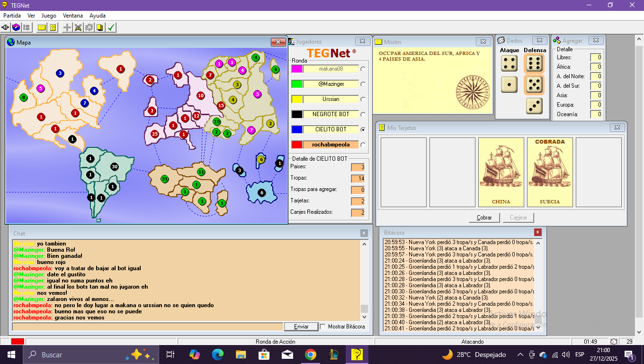The height and width of the screenshot is (364, 644).
Task: Open the Juego menu
Action: point(49,16)
